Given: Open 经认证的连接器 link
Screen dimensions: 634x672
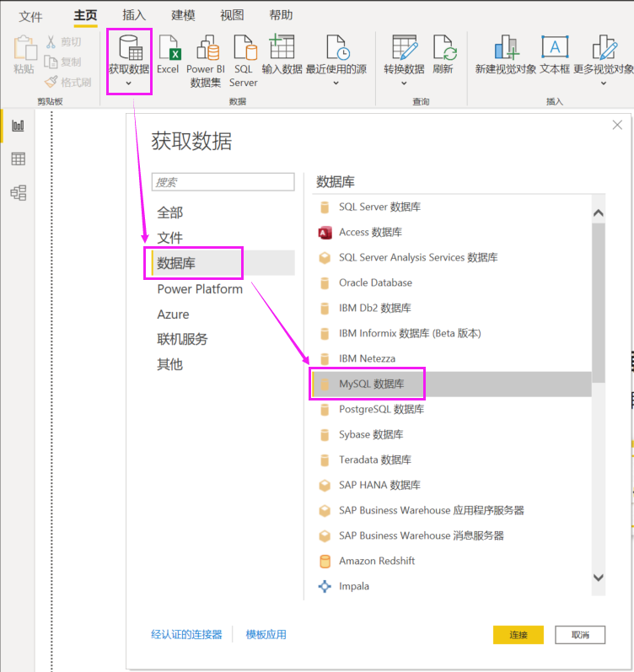Looking at the screenshot, I should [x=186, y=634].
